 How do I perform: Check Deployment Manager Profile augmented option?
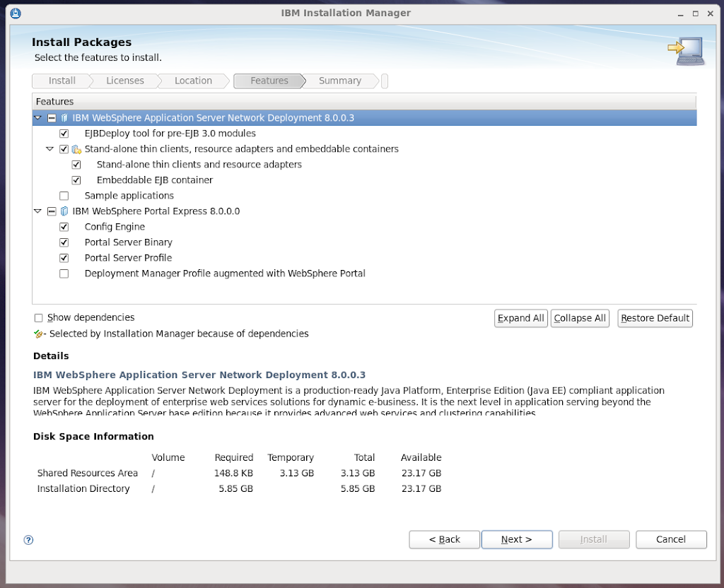tap(64, 274)
